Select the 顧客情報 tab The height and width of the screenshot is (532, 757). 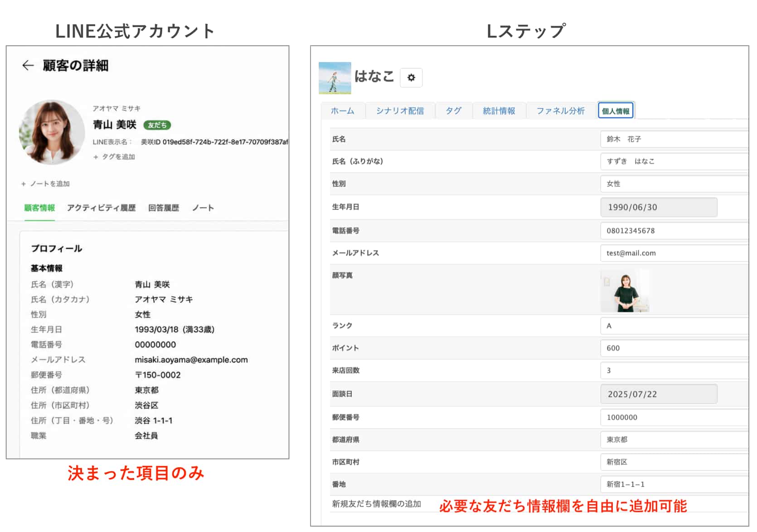click(39, 208)
